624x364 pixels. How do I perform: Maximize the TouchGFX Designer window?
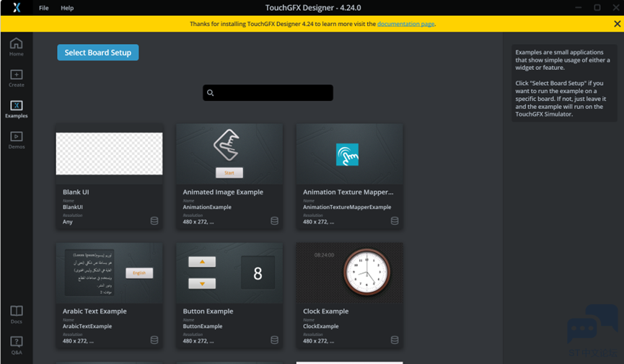click(x=597, y=7)
